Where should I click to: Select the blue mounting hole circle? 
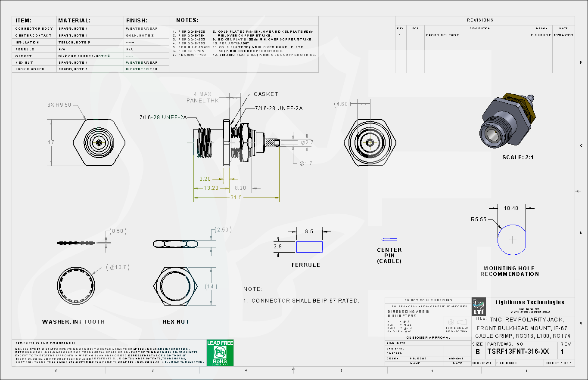click(512, 240)
